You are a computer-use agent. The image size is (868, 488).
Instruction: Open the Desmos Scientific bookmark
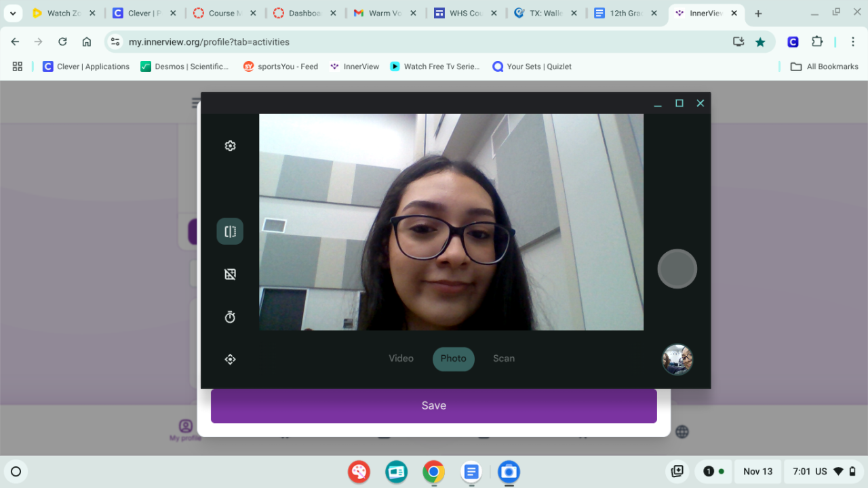pyautogui.click(x=184, y=66)
